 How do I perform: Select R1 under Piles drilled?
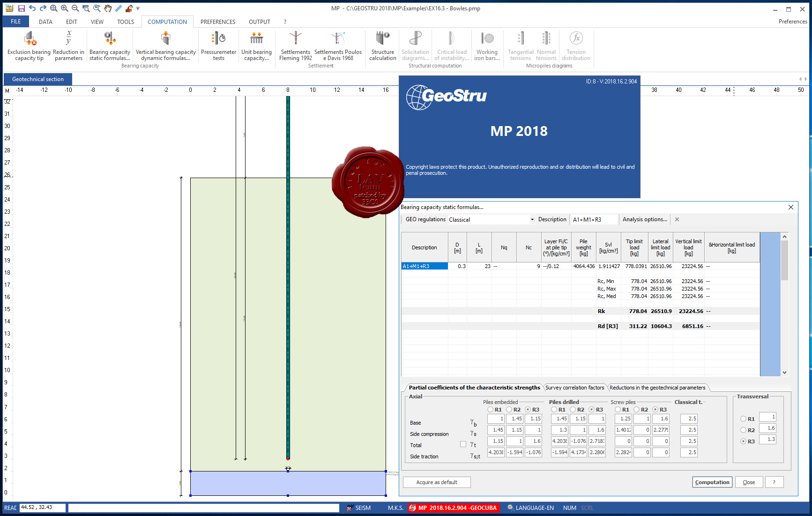[x=554, y=410]
